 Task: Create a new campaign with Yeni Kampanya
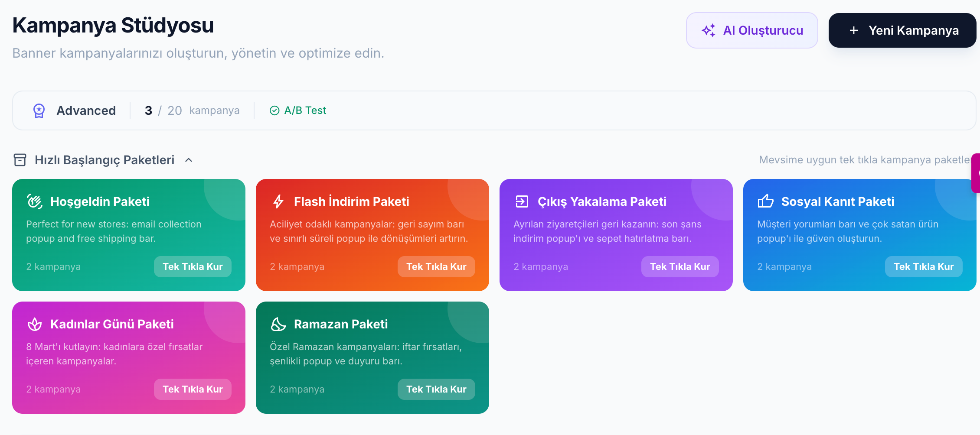[x=902, y=30]
